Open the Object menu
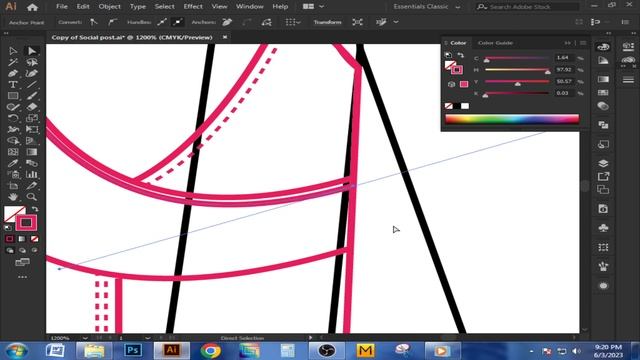This screenshot has height=360, width=640. tap(109, 7)
